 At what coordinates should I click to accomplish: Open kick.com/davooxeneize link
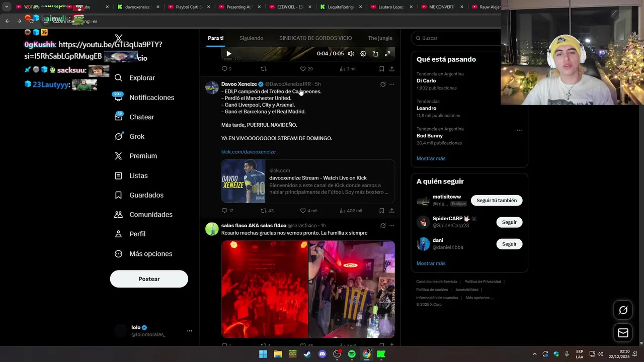(x=249, y=152)
